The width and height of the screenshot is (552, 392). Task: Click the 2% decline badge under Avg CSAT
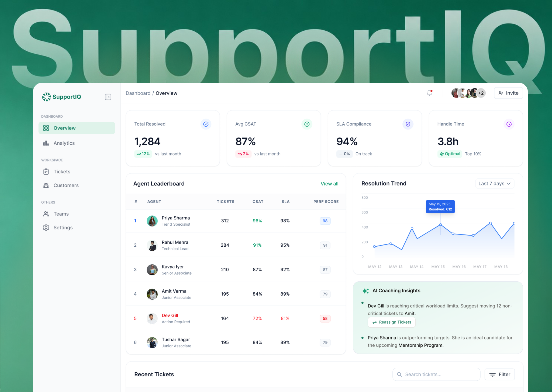(243, 154)
